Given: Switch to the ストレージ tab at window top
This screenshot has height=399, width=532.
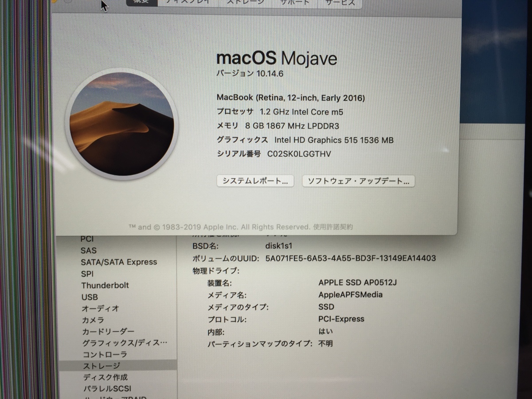Looking at the screenshot, I should click(244, 3).
